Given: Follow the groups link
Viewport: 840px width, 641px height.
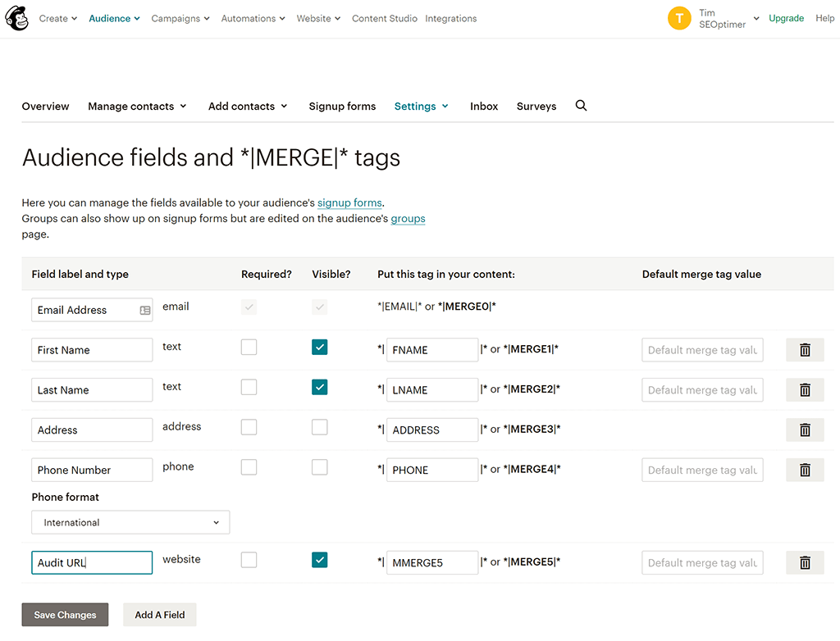Looking at the screenshot, I should pyautogui.click(x=408, y=219).
